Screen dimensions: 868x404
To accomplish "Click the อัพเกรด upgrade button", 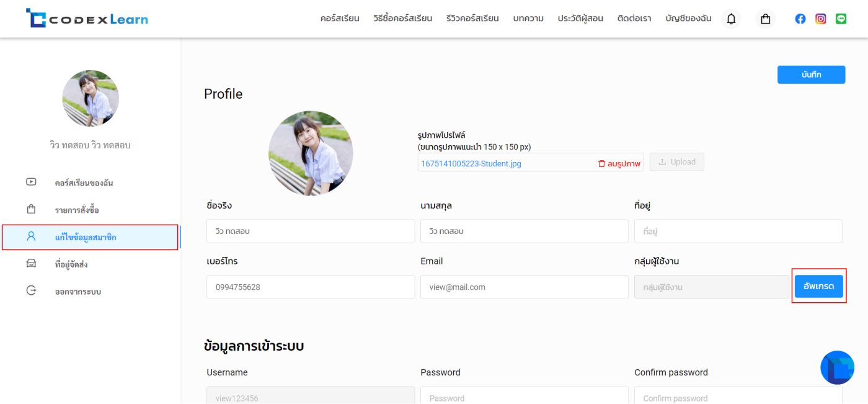I will click(x=818, y=287).
